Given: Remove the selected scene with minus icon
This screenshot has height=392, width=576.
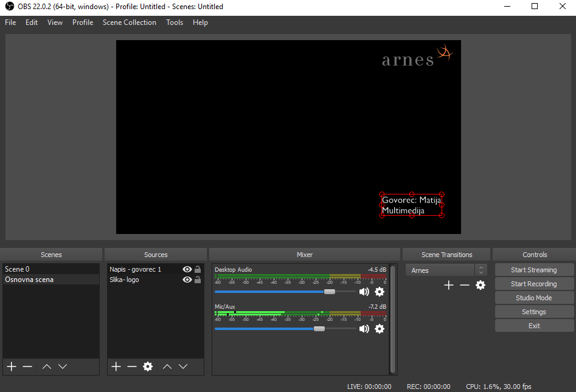Looking at the screenshot, I should pos(27,366).
